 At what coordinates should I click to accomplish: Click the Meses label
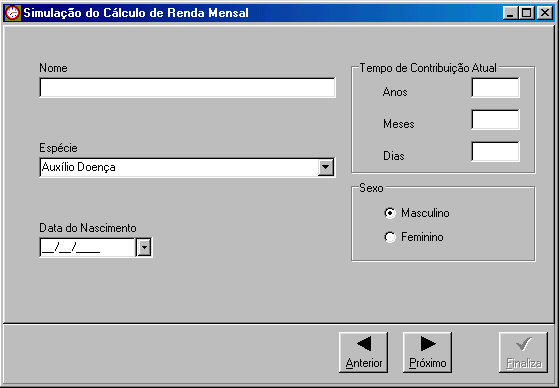[x=399, y=124]
